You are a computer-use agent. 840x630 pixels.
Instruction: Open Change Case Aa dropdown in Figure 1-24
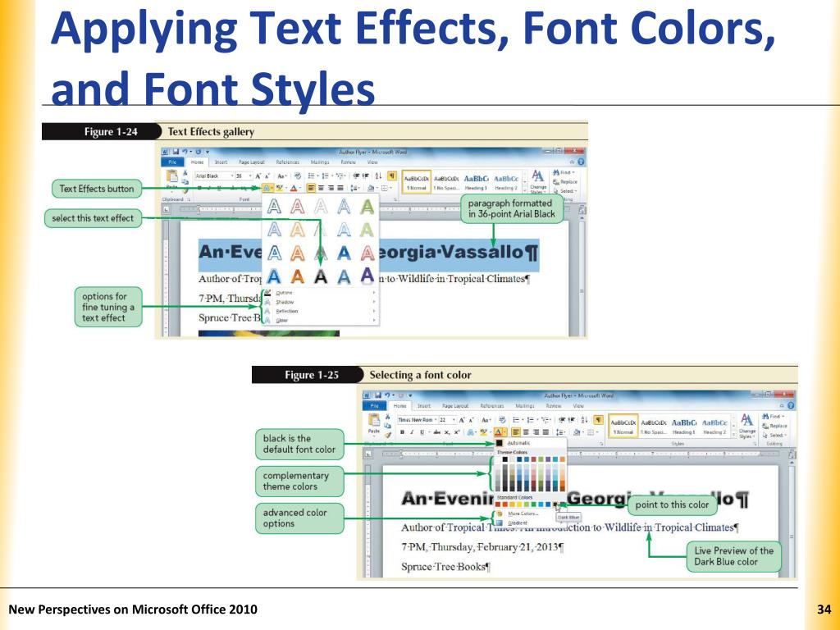pyautogui.click(x=282, y=176)
